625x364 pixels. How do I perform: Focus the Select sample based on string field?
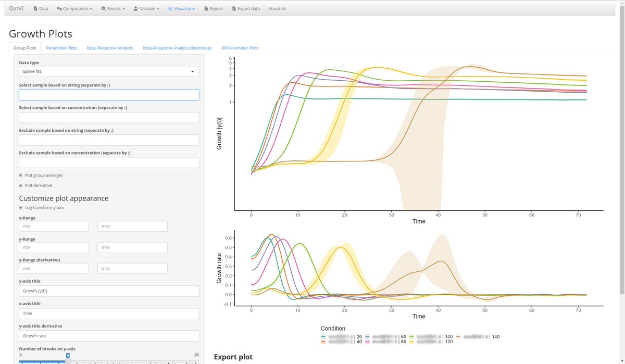tap(109, 95)
